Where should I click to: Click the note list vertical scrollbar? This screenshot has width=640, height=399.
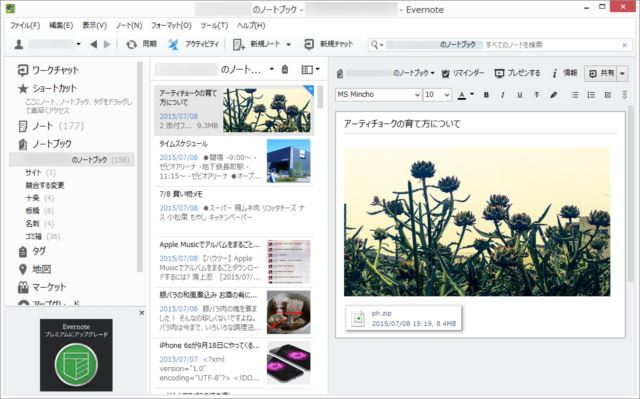(x=320, y=97)
